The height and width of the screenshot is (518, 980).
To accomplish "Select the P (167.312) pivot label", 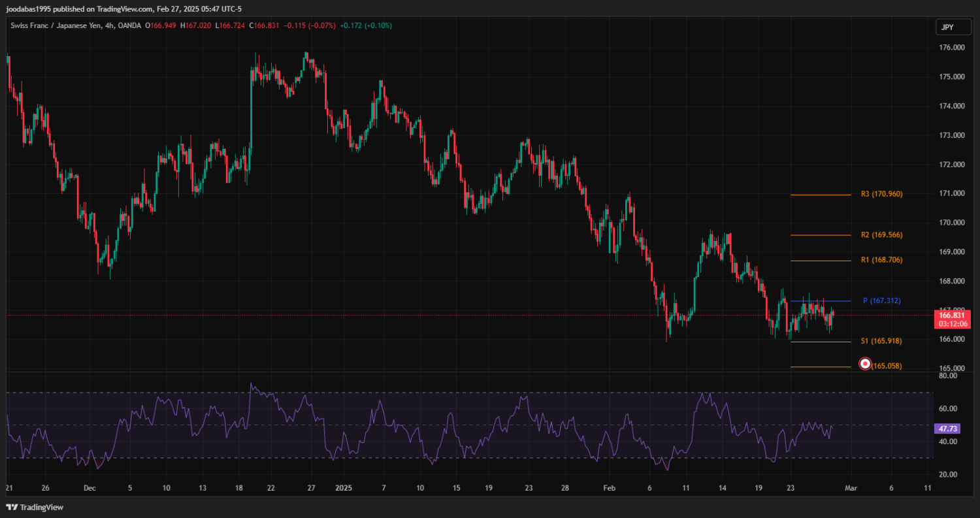I will point(881,300).
